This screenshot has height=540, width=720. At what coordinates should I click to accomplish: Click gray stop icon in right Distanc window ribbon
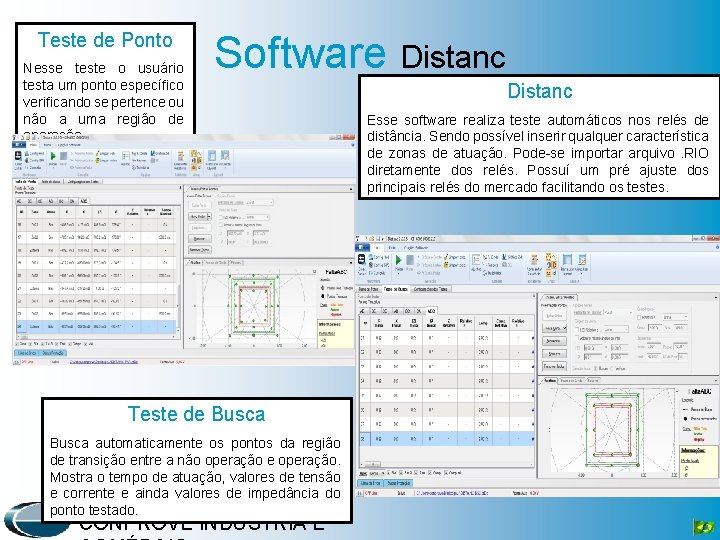tap(410, 260)
